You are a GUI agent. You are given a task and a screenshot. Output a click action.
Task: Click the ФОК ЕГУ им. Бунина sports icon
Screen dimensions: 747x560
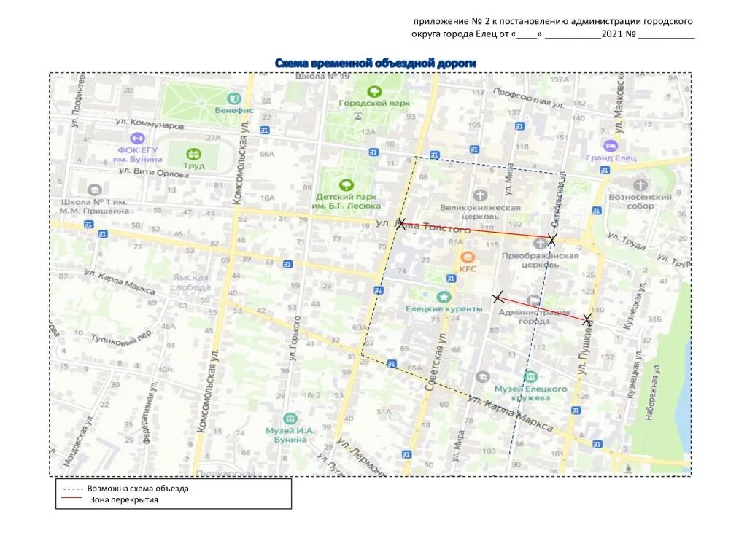coord(137,138)
